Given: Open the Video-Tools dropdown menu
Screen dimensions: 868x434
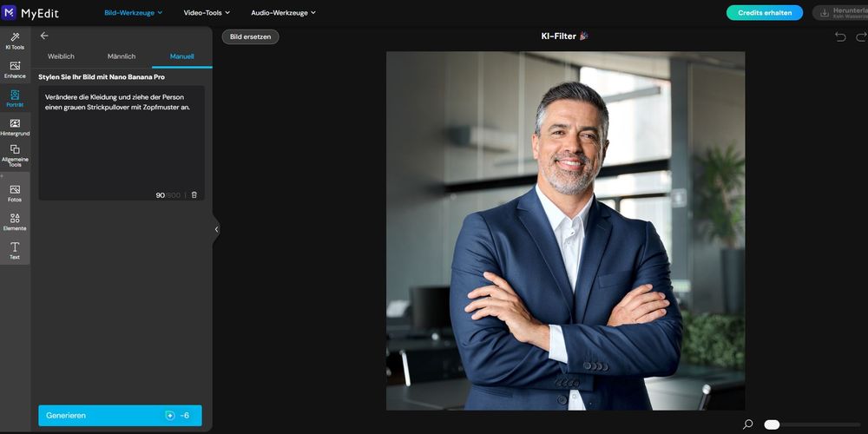Looking at the screenshot, I should [x=207, y=13].
